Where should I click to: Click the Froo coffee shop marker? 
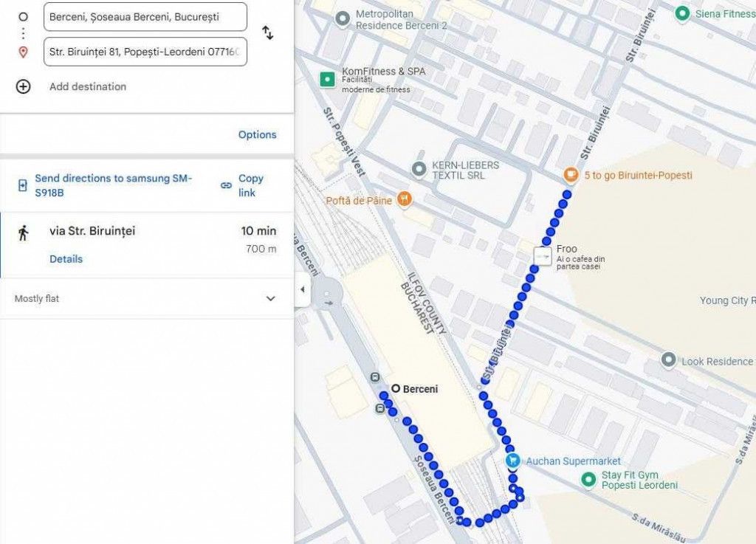[543, 256]
